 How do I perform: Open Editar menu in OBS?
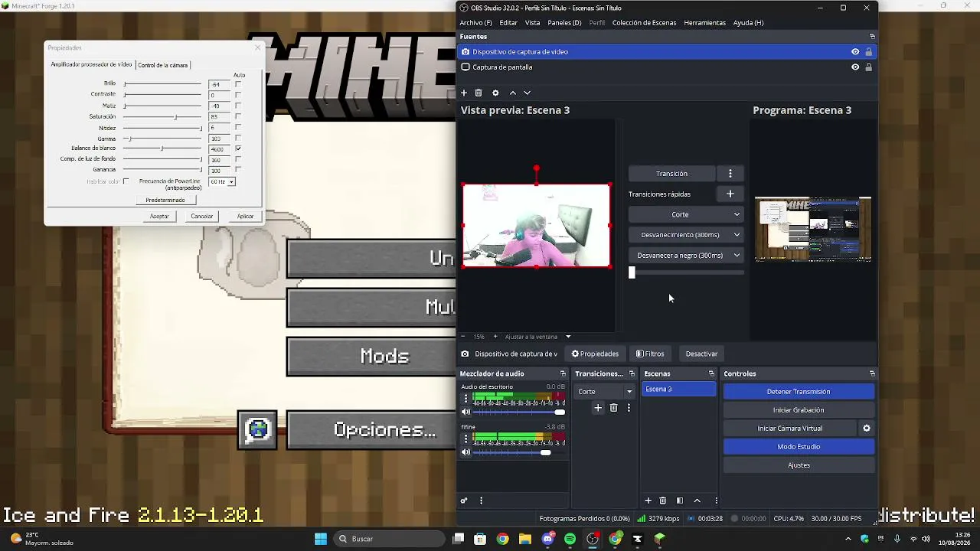point(508,23)
